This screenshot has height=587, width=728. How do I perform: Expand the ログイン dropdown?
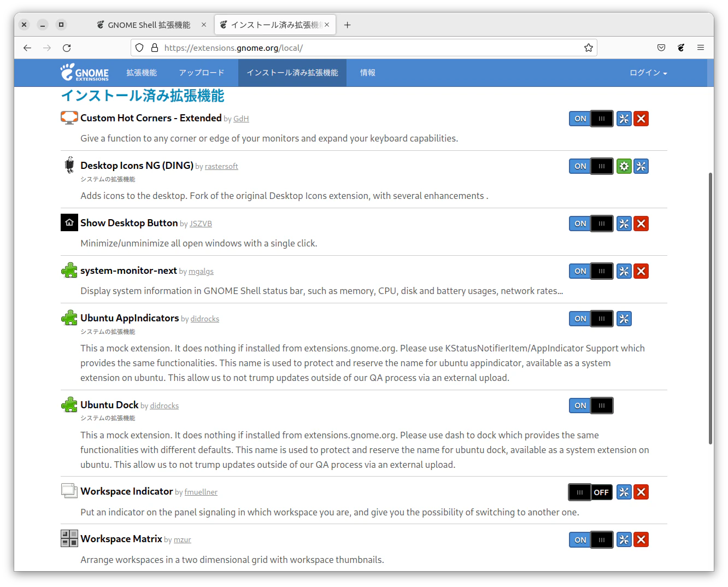click(x=648, y=73)
